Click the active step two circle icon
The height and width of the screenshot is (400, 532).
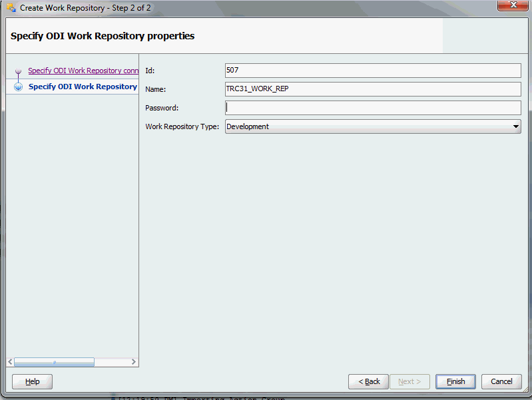click(x=19, y=87)
